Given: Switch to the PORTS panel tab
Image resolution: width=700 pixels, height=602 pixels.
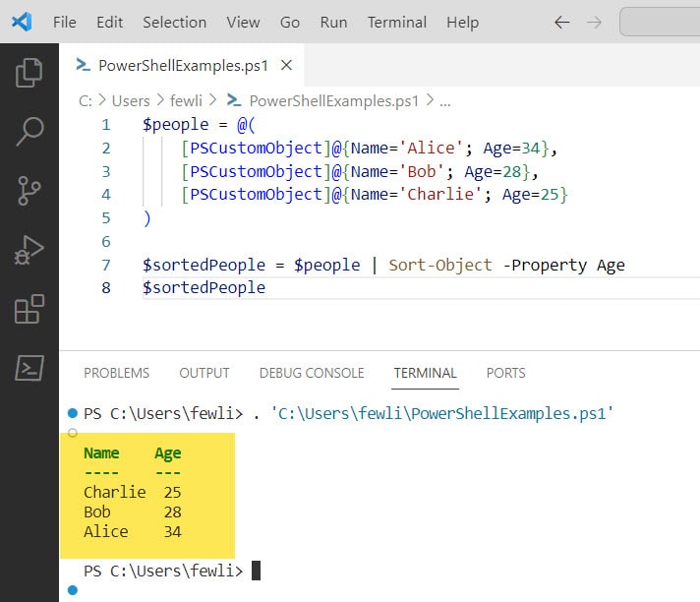Looking at the screenshot, I should pyautogui.click(x=505, y=373).
